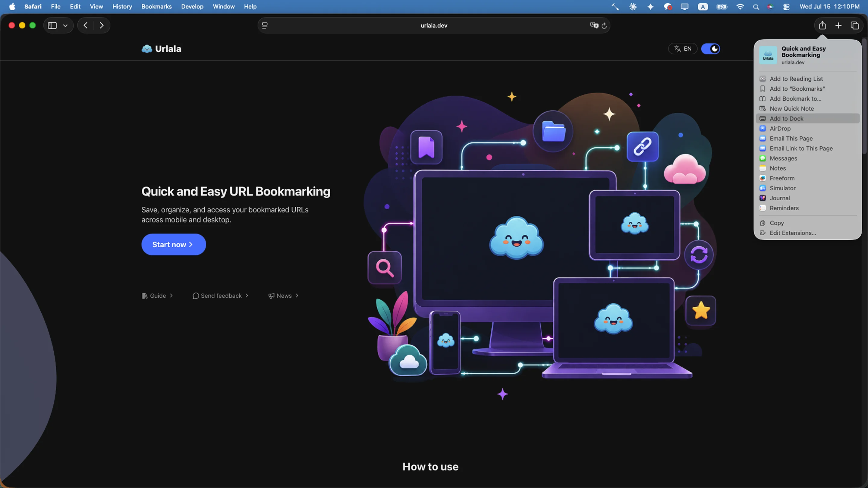868x488 pixels.
Task: Click the page menu icon in address bar
Action: [265, 25]
